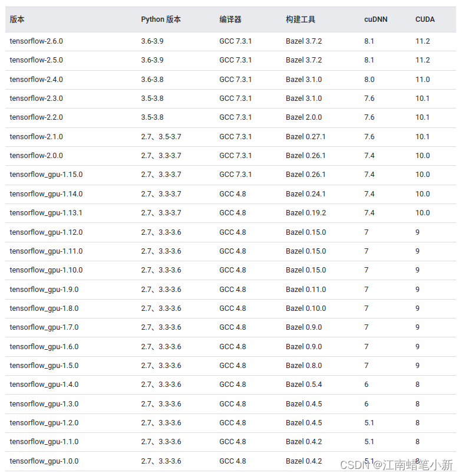Click CUDA 11.2 in tensorflow-2.5.0 row
Viewport: 462px width, 476px height.
[x=423, y=60]
